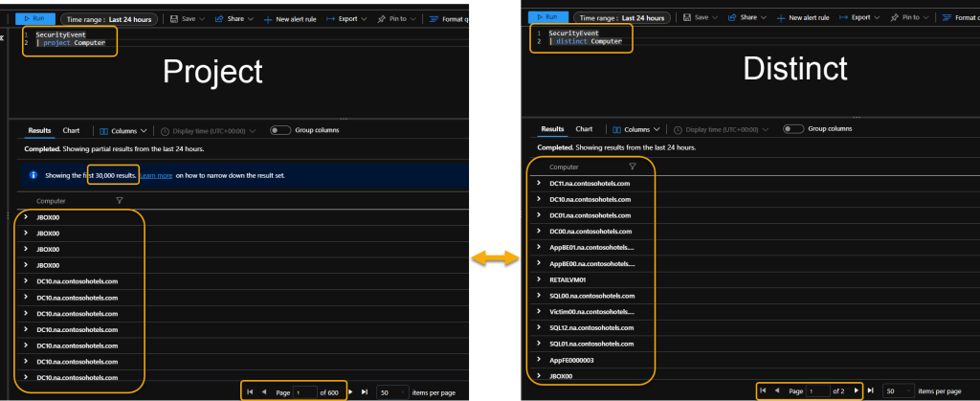Open Export menu in the Distinct panel
The height and width of the screenshot is (401, 980).
point(860,17)
